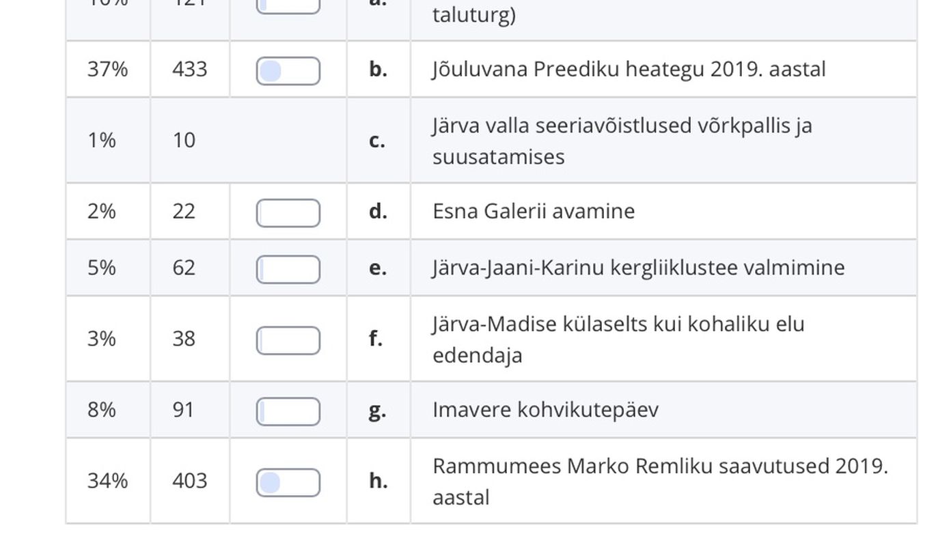Select 'Jõuluvana Preediku heategu 2019. aastal' text
This screenshot has width=936, height=560.
[x=629, y=70]
